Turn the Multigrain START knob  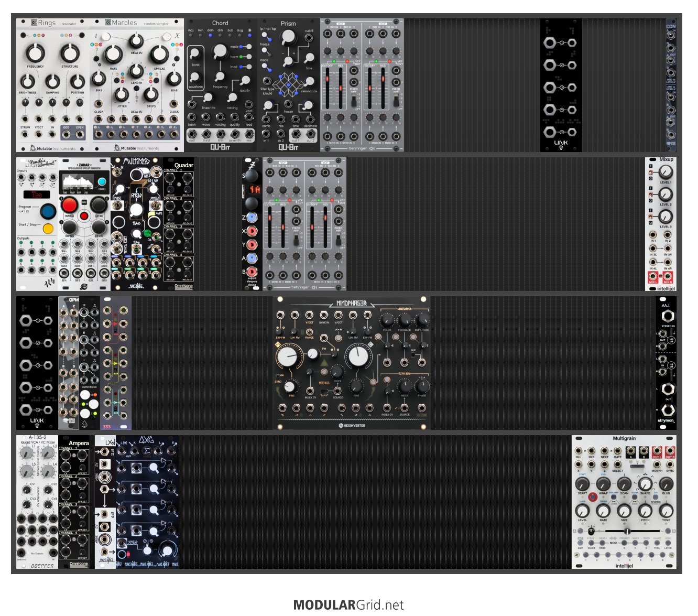point(582,483)
